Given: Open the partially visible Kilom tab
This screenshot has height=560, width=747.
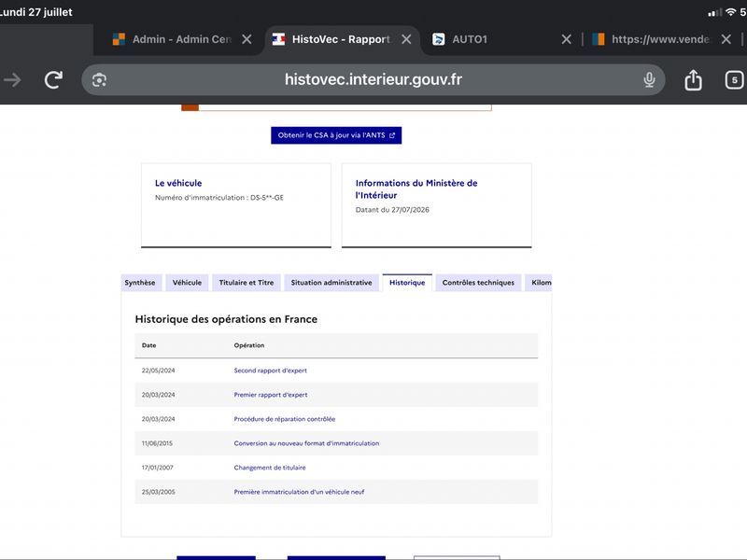Looking at the screenshot, I should 539,283.
